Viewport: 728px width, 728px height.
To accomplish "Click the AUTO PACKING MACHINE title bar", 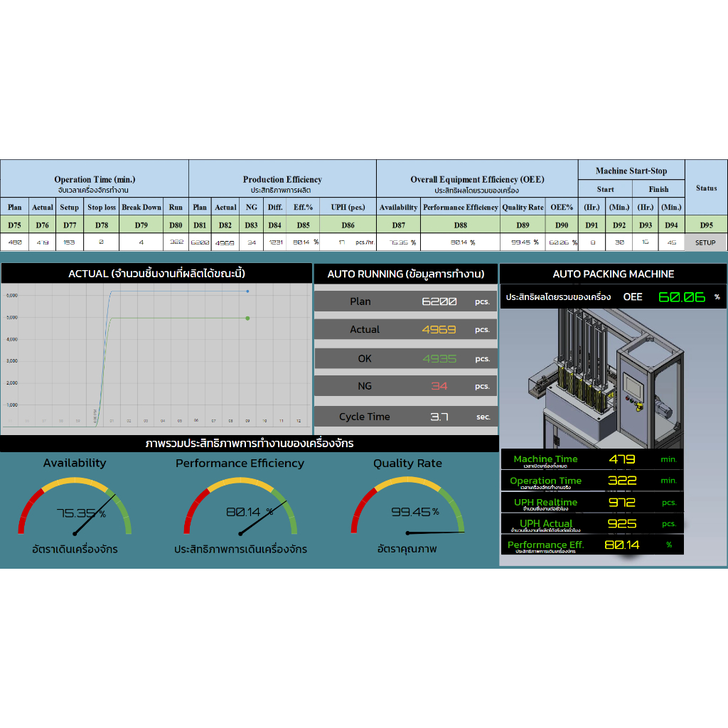I will (613, 274).
